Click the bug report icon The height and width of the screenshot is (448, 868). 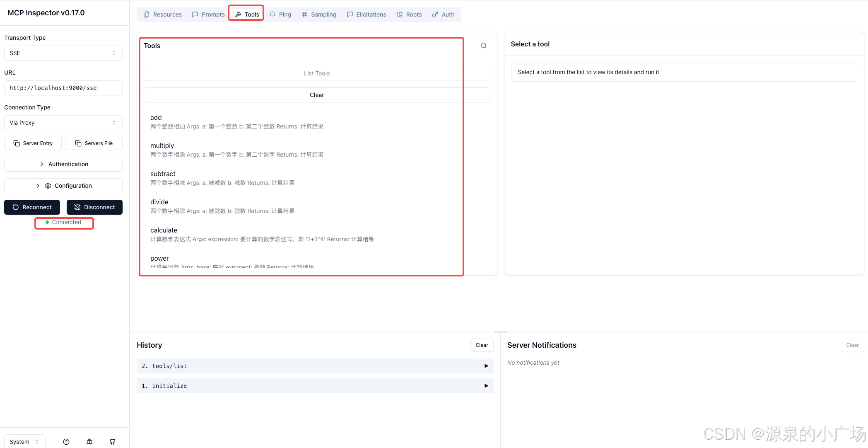point(89,442)
